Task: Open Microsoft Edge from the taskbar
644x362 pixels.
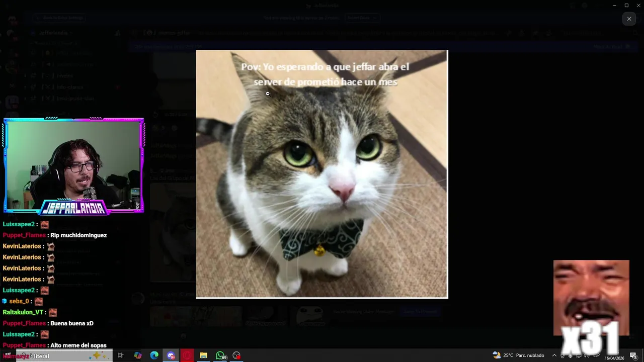Action: (154, 355)
